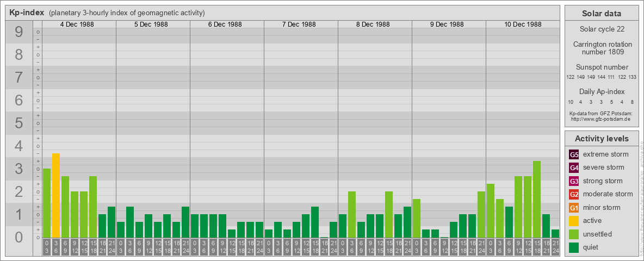Click the Ap-index value 5
Viewport: 644px width, 261px height.
click(x=611, y=102)
